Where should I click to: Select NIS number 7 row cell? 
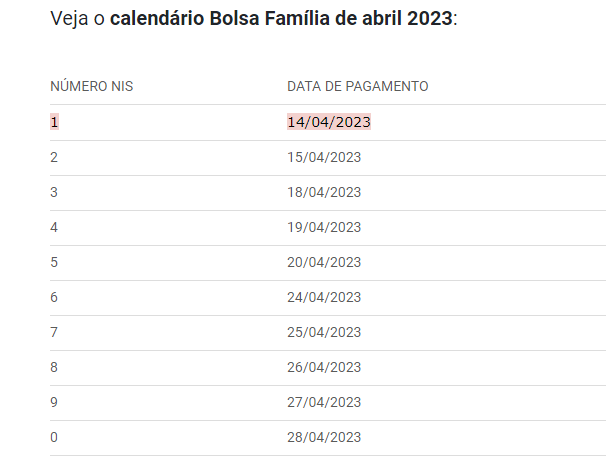point(54,332)
